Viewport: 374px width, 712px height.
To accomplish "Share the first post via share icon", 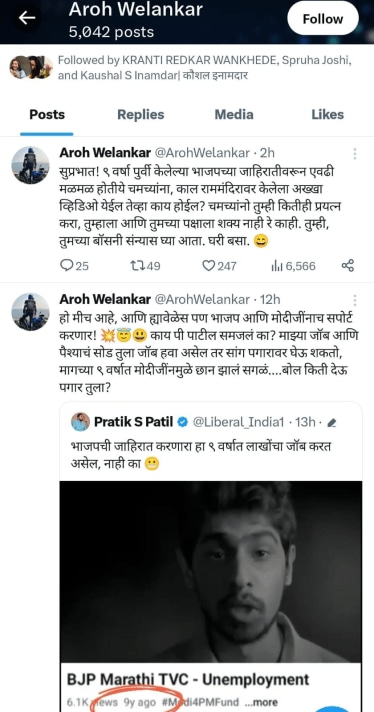I will [x=348, y=266].
